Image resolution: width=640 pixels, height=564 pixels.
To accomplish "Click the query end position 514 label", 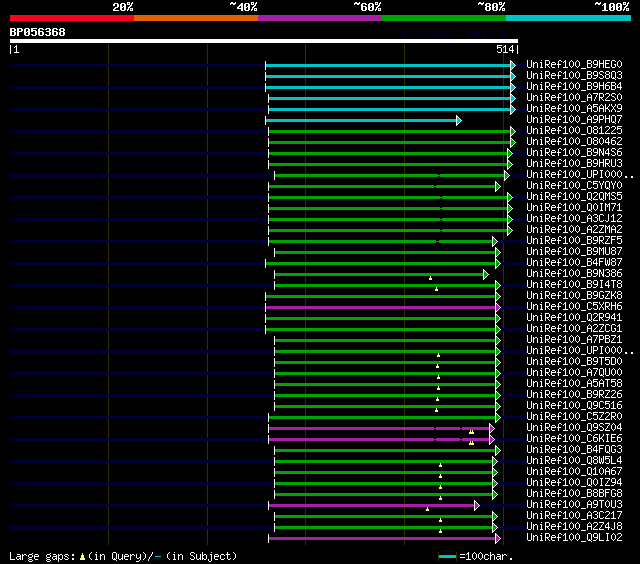I will coord(505,49).
